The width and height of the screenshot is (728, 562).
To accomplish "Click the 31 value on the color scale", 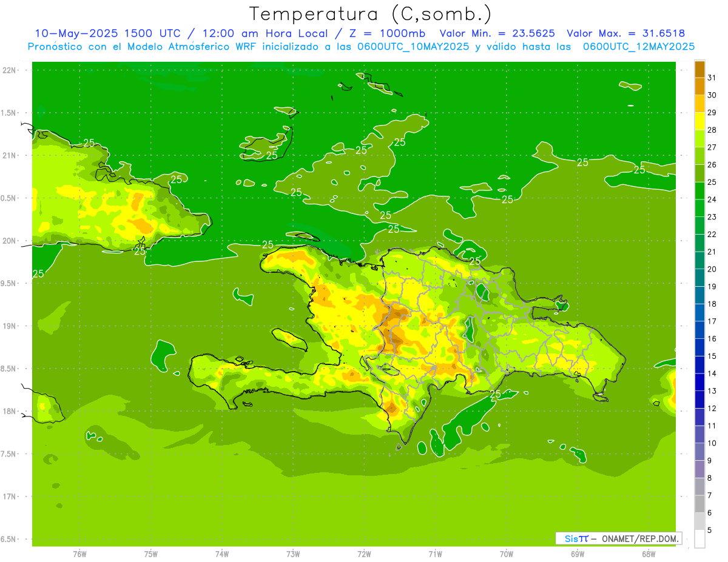I will 712,78.
